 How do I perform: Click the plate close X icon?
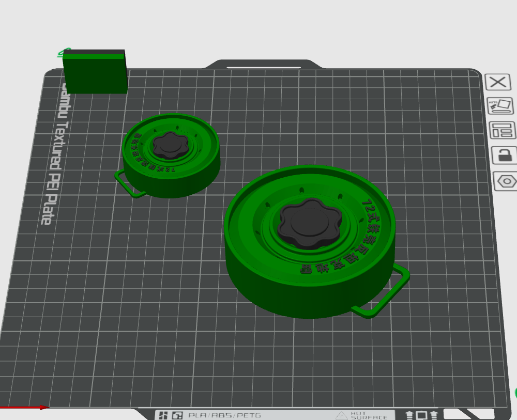[498, 82]
